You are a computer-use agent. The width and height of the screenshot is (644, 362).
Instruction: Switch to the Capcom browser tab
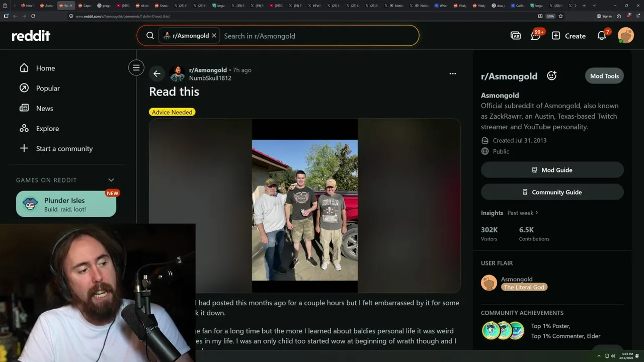86,6
